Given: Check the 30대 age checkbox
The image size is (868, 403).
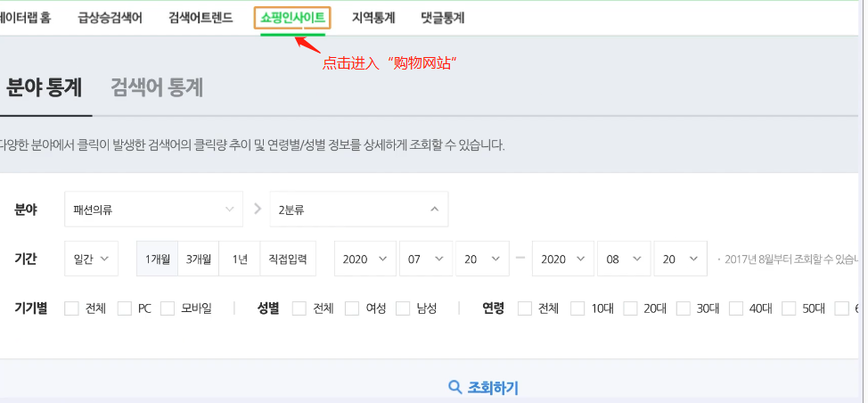Looking at the screenshot, I should [684, 308].
